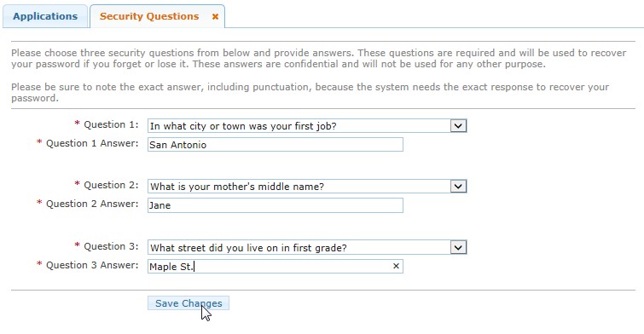
Task: Click the note about exact answer punctuation
Action: pyautogui.click(x=310, y=92)
